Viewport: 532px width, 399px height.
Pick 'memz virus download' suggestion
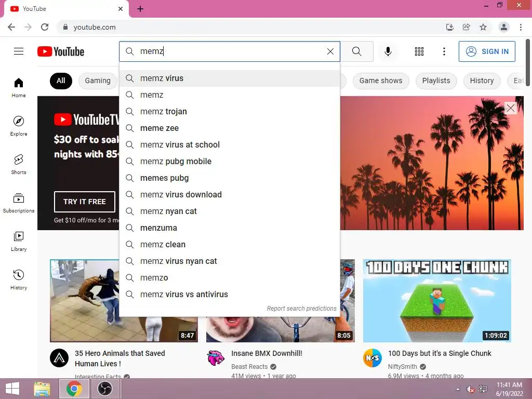coord(230,195)
